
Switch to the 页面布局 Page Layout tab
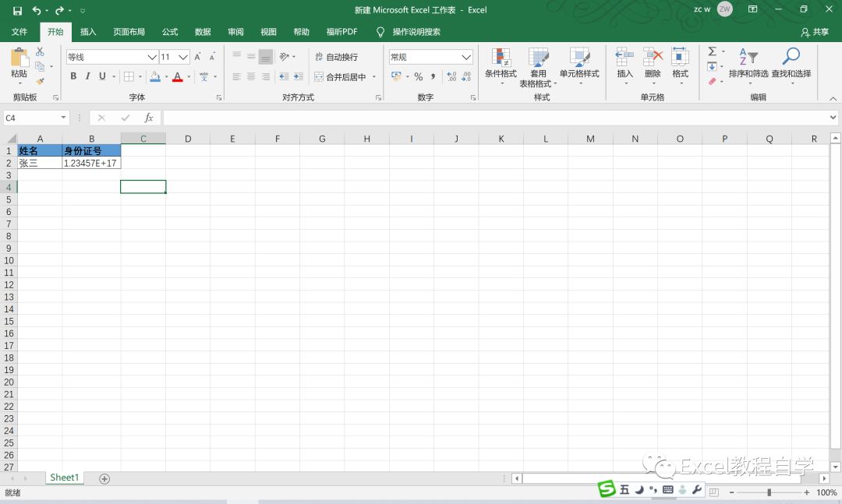[x=129, y=32]
